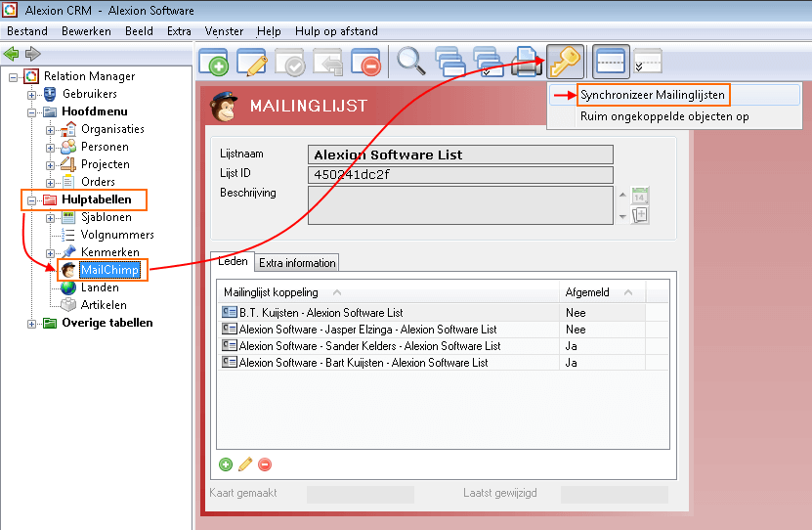Click the card view toolbar icon
This screenshot has height=530, width=812.
(611, 62)
